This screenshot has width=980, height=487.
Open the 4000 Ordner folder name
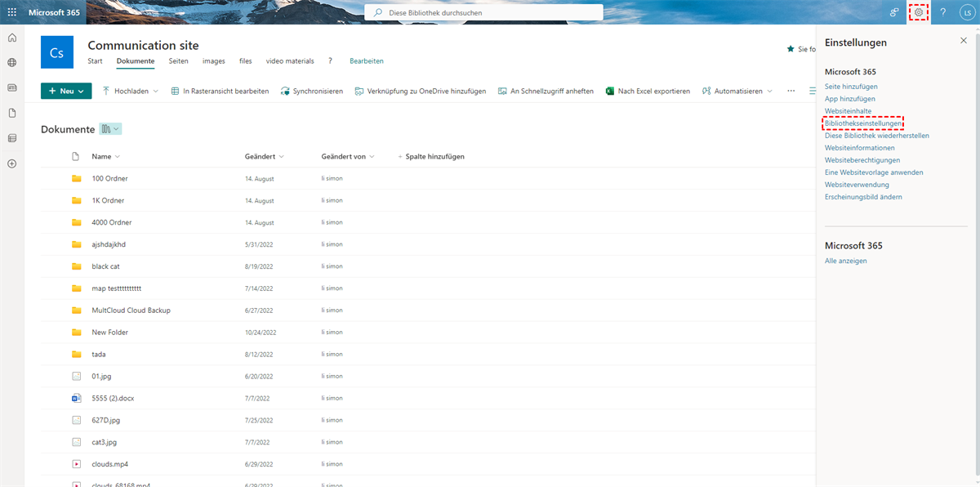pyautogui.click(x=112, y=222)
